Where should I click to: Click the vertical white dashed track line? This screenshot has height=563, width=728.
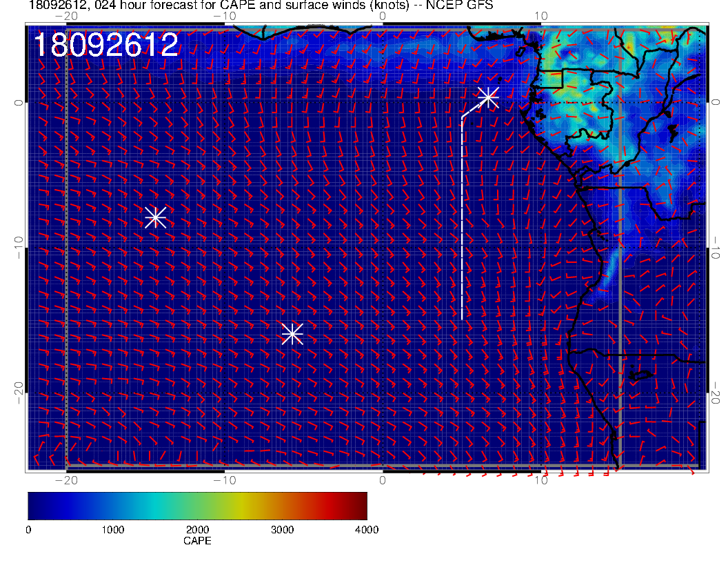(x=462, y=221)
